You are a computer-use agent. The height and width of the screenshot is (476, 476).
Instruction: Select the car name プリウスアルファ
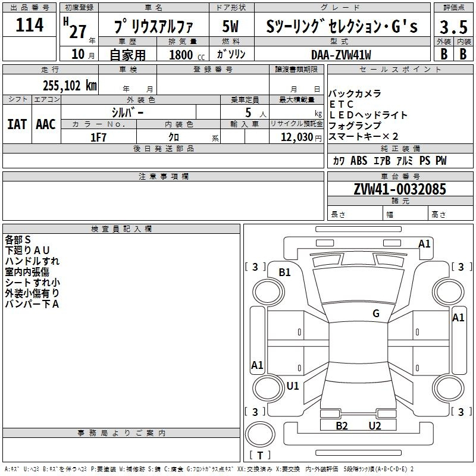click(154, 26)
